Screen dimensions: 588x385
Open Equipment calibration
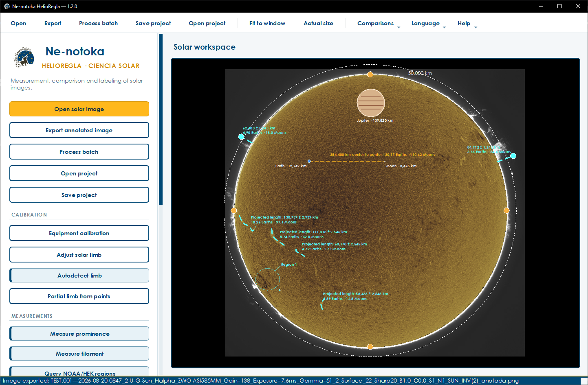point(79,233)
